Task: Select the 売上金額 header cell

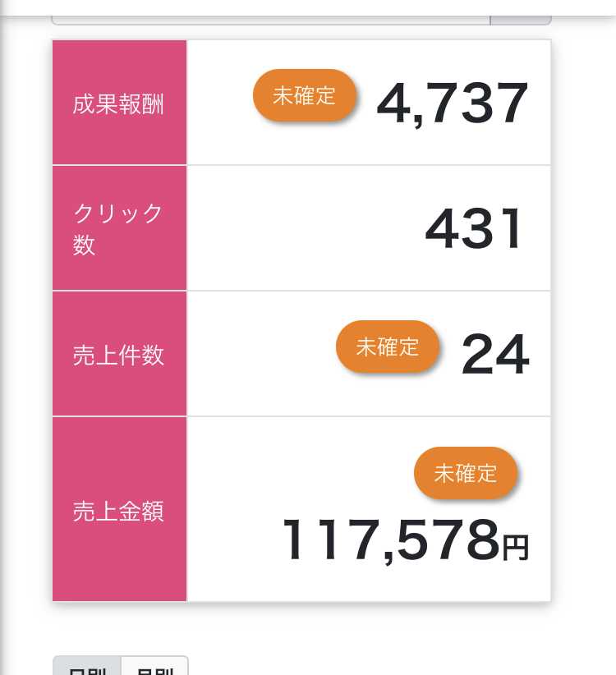Action: 119,509
